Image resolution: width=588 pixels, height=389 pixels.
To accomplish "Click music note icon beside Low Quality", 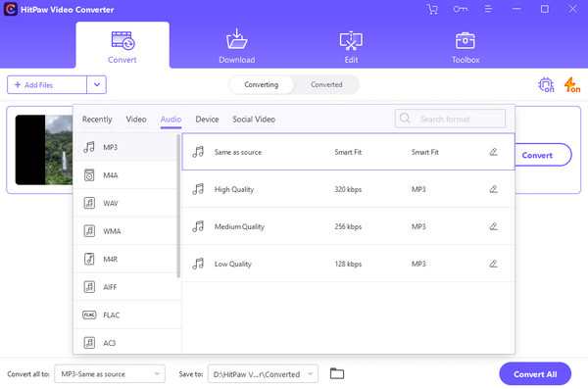I will [198, 264].
